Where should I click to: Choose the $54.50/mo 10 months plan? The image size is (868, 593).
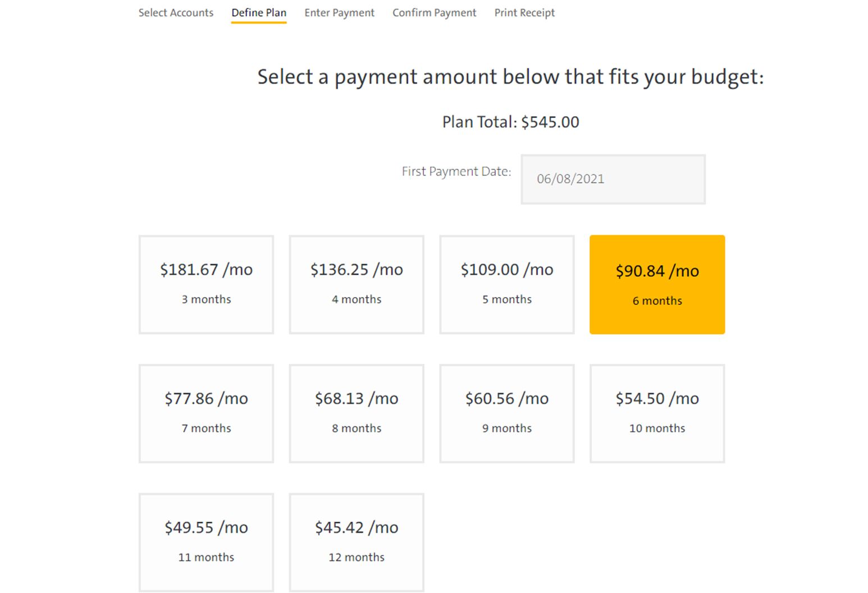pyautogui.click(x=657, y=414)
